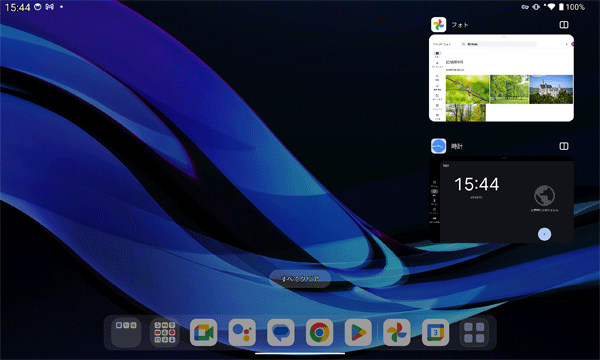Tap the blue add button in Clock preview
The height and width of the screenshot is (360, 600).
545,234
